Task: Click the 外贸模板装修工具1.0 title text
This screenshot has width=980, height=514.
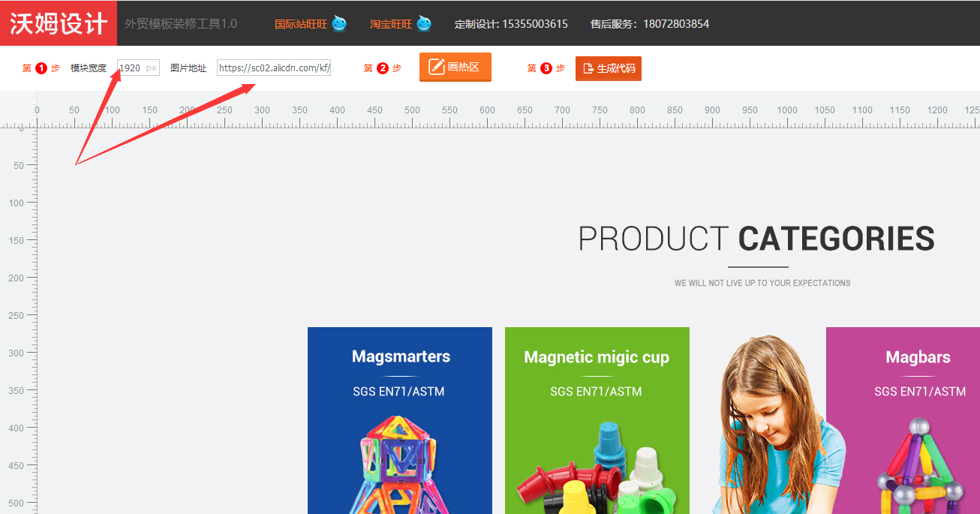Action: (181, 24)
